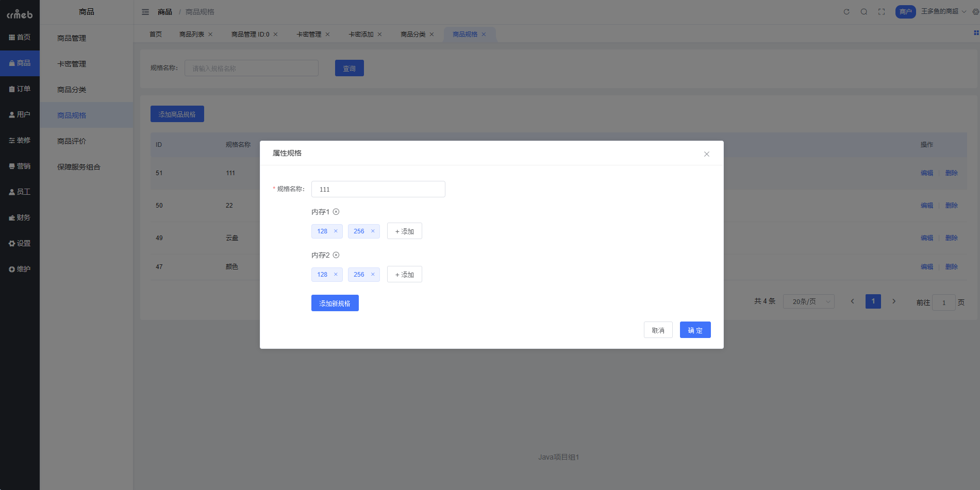Image resolution: width=980 pixels, height=490 pixels.
Task: Collapse the sidebar with the hamburger icon
Action: coord(145,11)
